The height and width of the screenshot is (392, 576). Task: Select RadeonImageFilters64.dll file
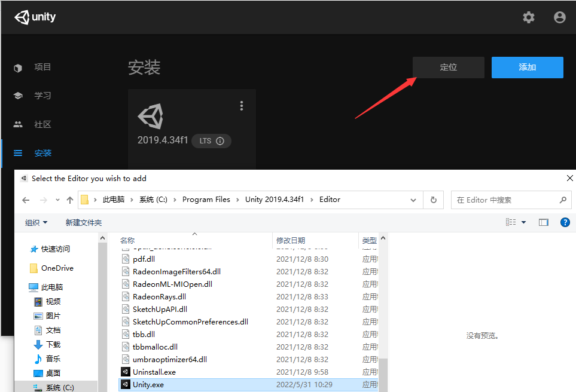176,272
